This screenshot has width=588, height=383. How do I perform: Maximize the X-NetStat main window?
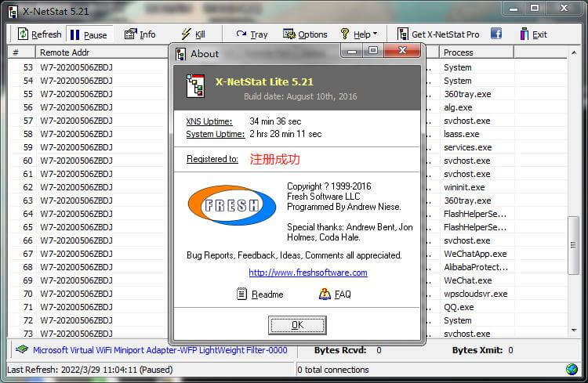point(535,9)
